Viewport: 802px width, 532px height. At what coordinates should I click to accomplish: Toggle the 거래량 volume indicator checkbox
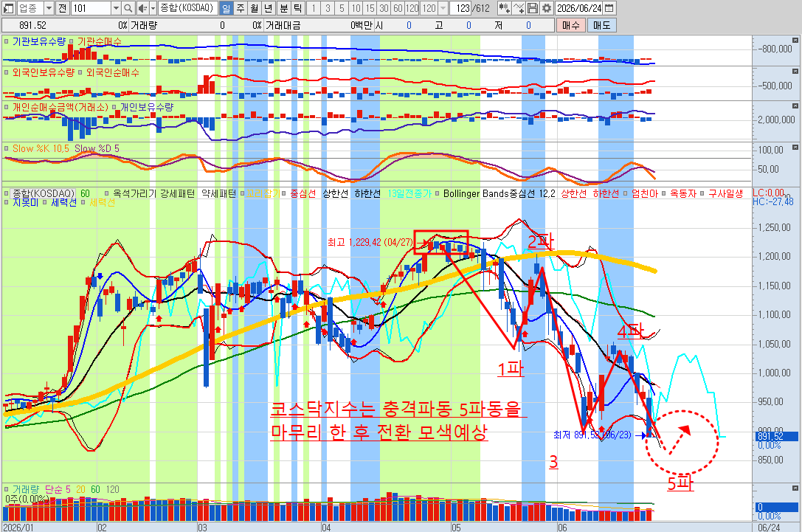tap(7, 489)
